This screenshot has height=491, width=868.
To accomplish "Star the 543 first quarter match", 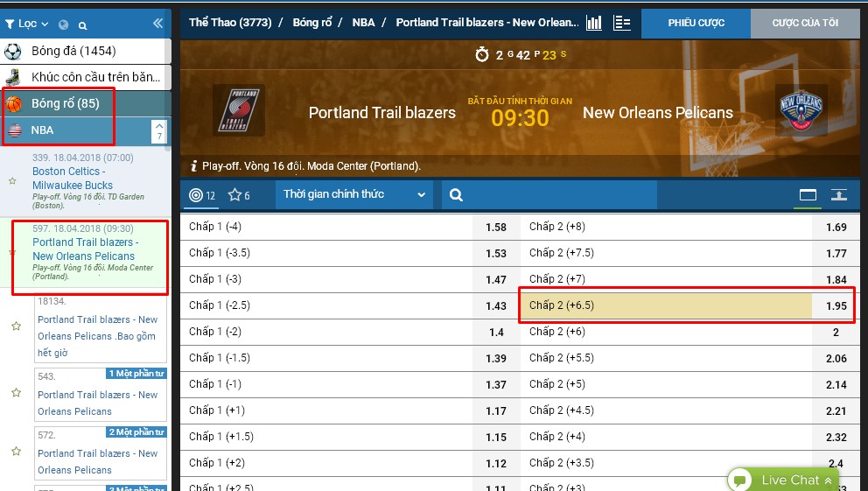I will 16,392.
